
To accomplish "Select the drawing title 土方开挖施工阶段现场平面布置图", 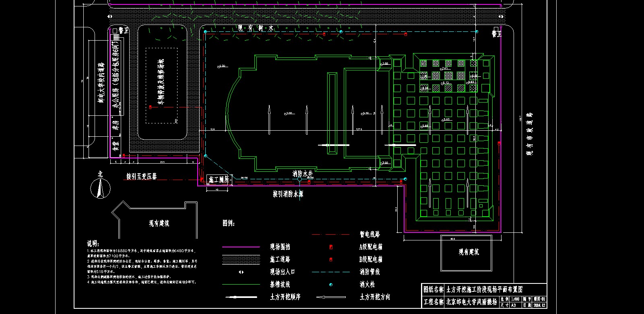I will point(484,289).
